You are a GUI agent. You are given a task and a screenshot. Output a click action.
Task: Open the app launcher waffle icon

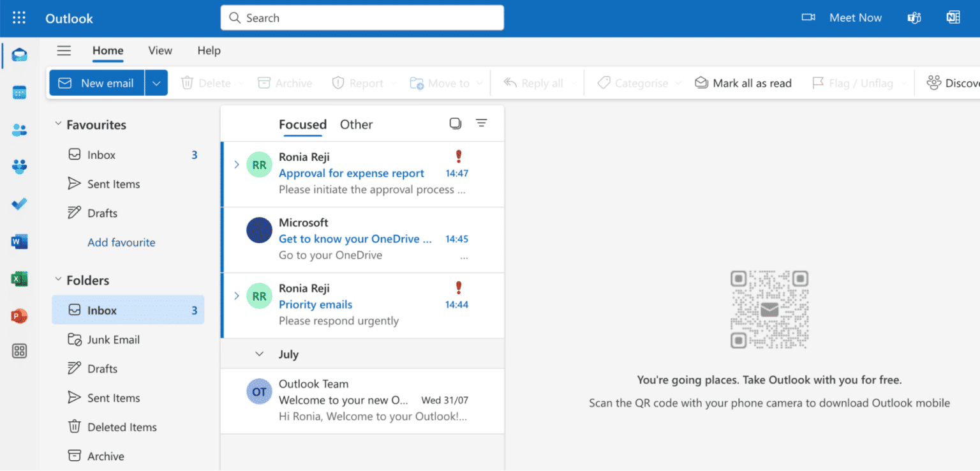[19, 17]
